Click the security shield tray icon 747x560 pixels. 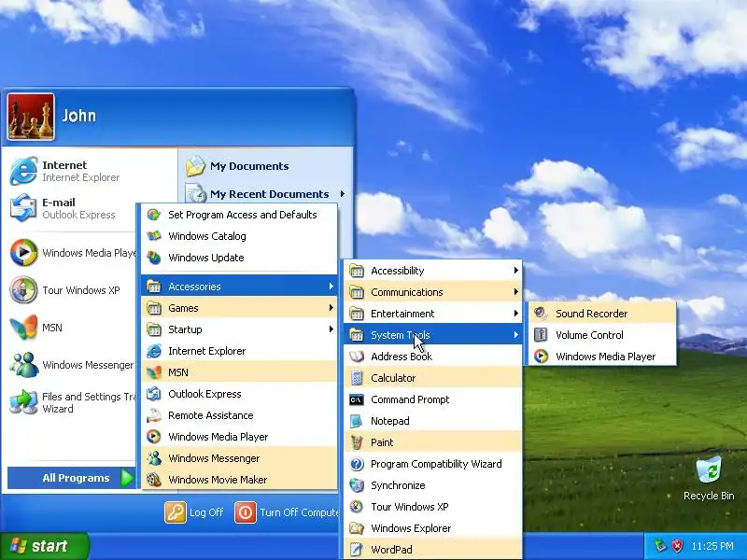[678, 546]
